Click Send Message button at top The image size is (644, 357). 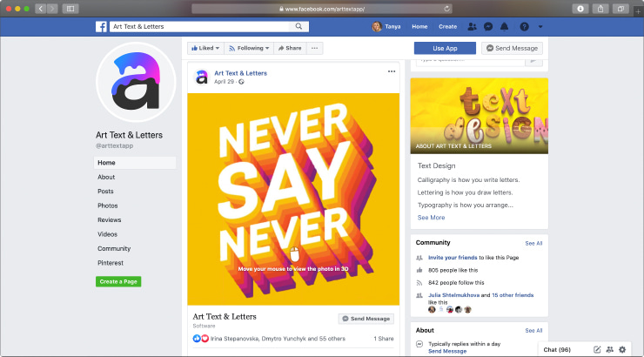pyautogui.click(x=513, y=48)
